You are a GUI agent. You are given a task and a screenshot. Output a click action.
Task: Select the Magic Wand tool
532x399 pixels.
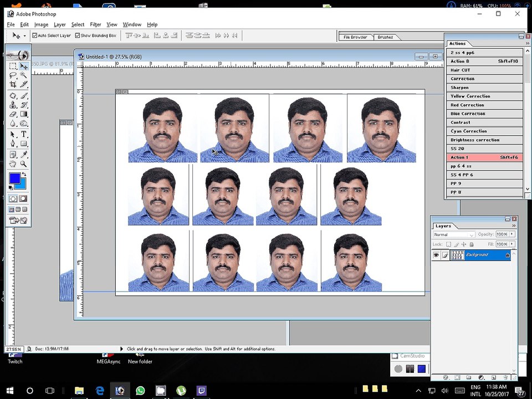tap(23, 75)
